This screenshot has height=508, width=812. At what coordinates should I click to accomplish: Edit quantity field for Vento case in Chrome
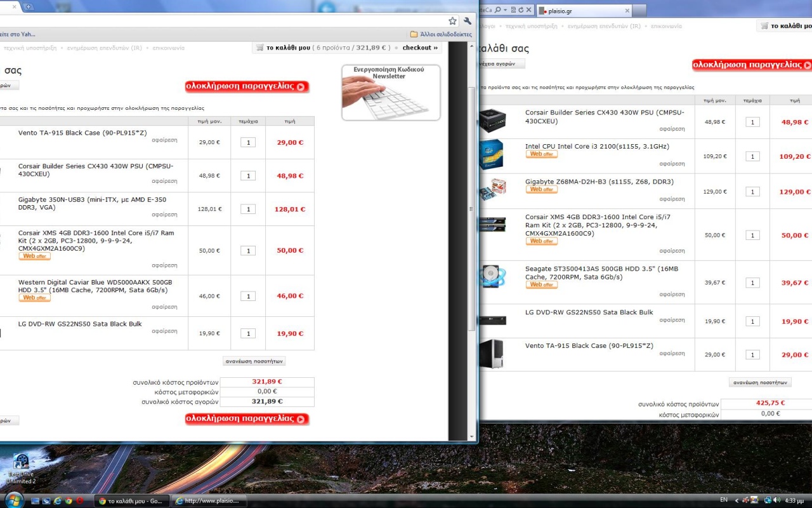click(x=248, y=142)
